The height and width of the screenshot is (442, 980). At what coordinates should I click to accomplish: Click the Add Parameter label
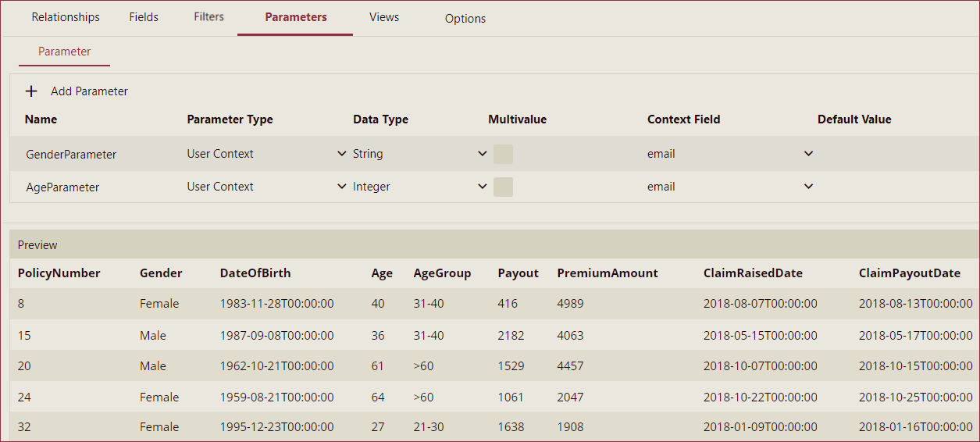pyautogui.click(x=89, y=91)
